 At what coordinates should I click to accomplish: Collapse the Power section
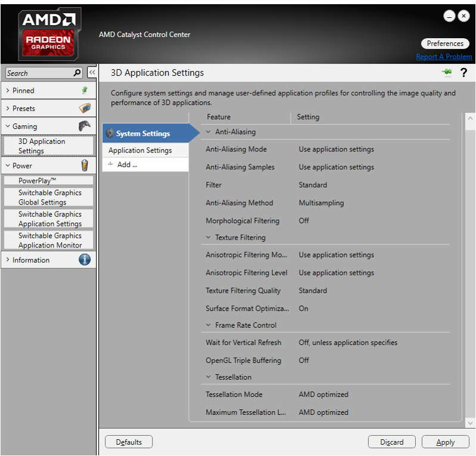(8, 165)
